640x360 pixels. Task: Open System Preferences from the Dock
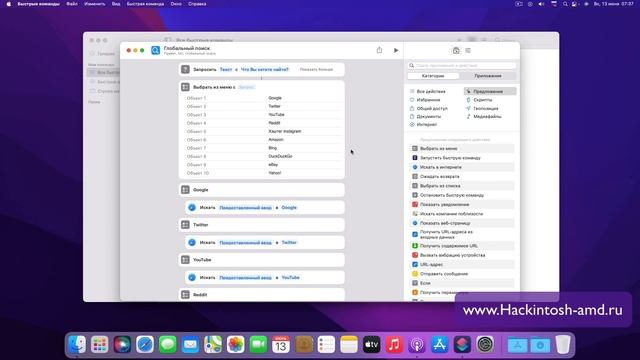click(485, 344)
